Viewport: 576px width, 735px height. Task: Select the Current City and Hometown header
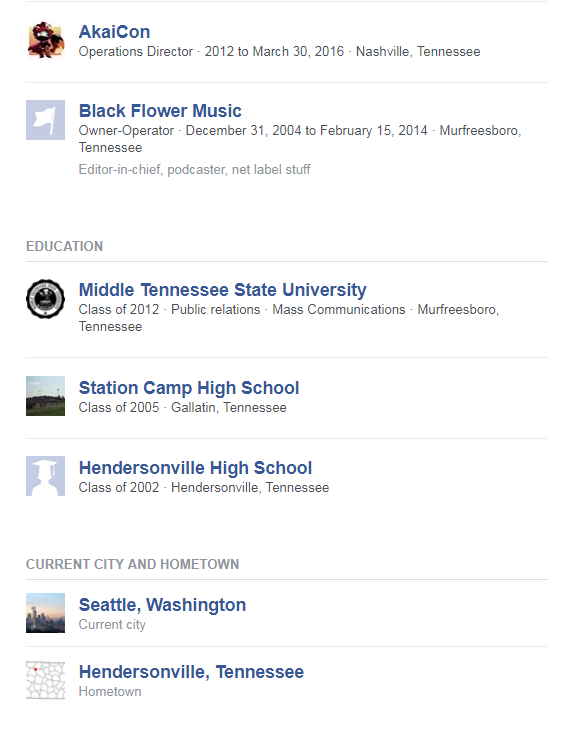[x=133, y=564]
